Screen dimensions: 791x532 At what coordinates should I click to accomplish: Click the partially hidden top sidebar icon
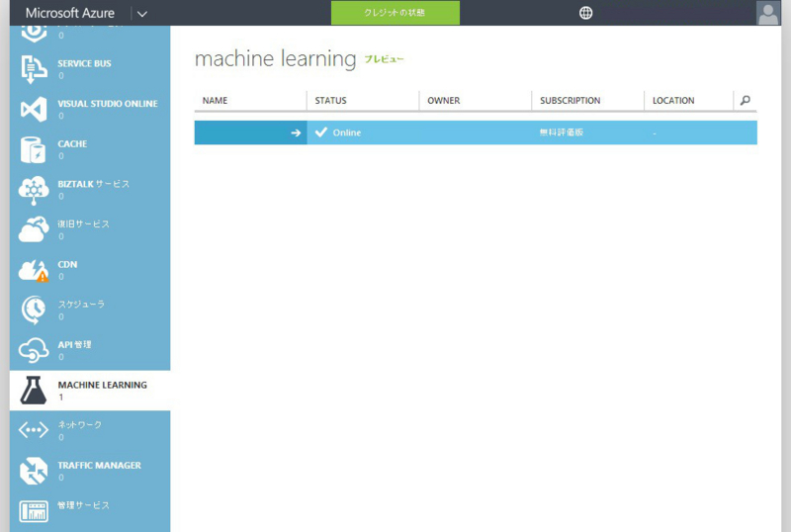pyautogui.click(x=34, y=34)
